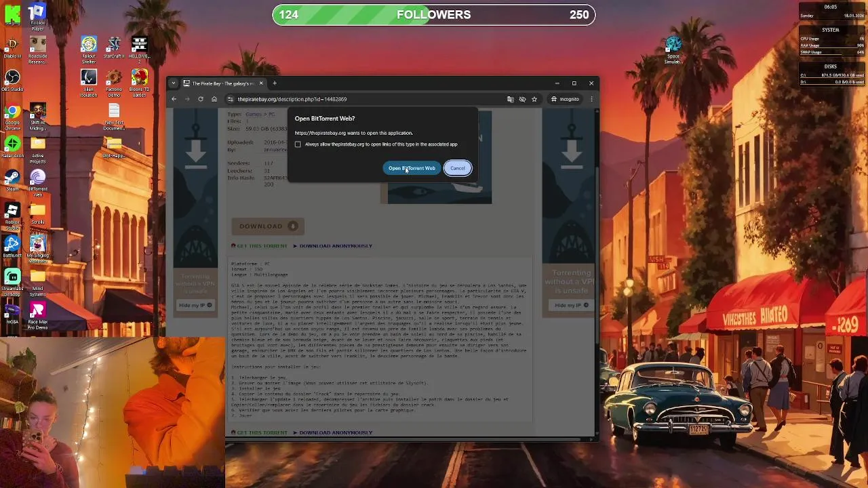The image size is (868, 488).
Task: Select the Active Projects folder
Action: (x=37, y=150)
